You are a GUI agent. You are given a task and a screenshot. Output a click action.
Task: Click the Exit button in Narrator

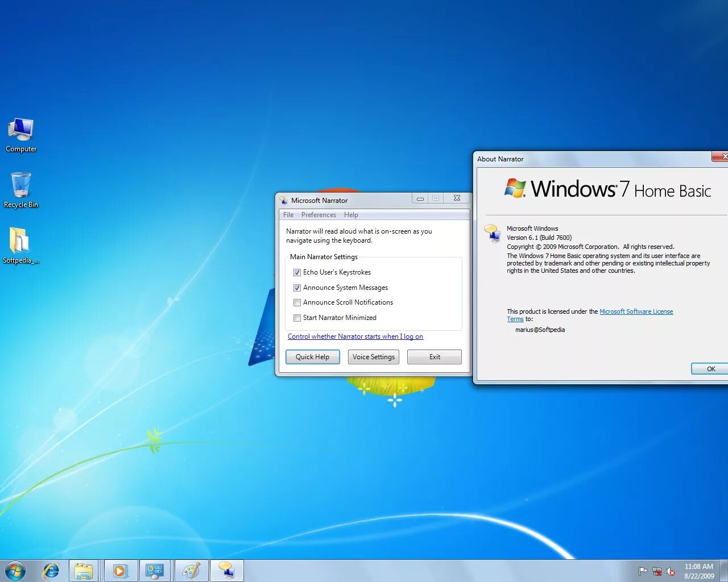click(435, 357)
